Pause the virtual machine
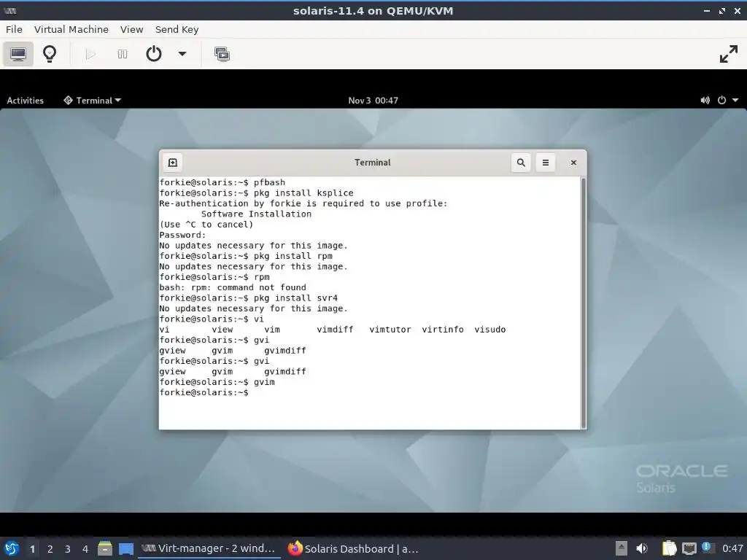The width and height of the screenshot is (747, 560). (123, 54)
